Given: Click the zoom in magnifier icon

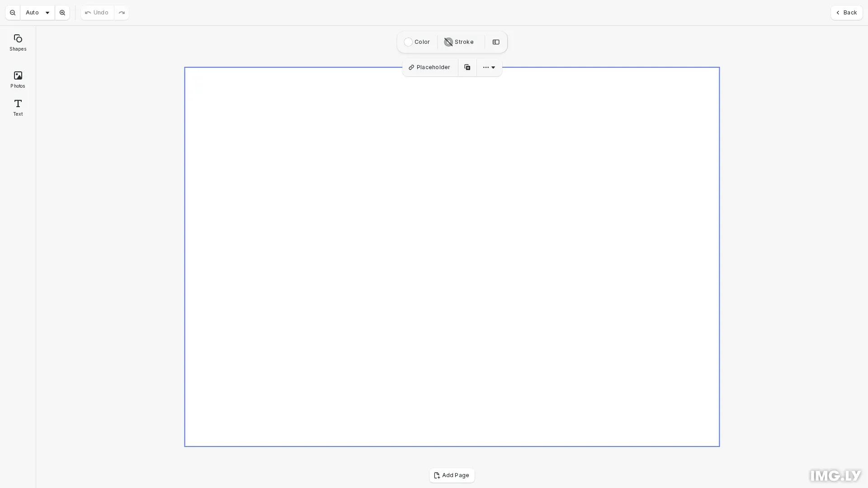Looking at the screenshot, I should tap(62, 12).
